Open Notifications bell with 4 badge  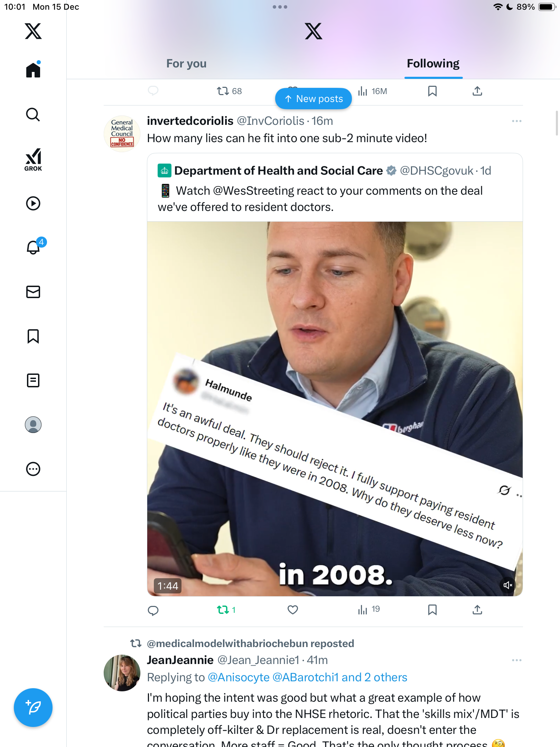pyautogui.click(x=34, y=247)
